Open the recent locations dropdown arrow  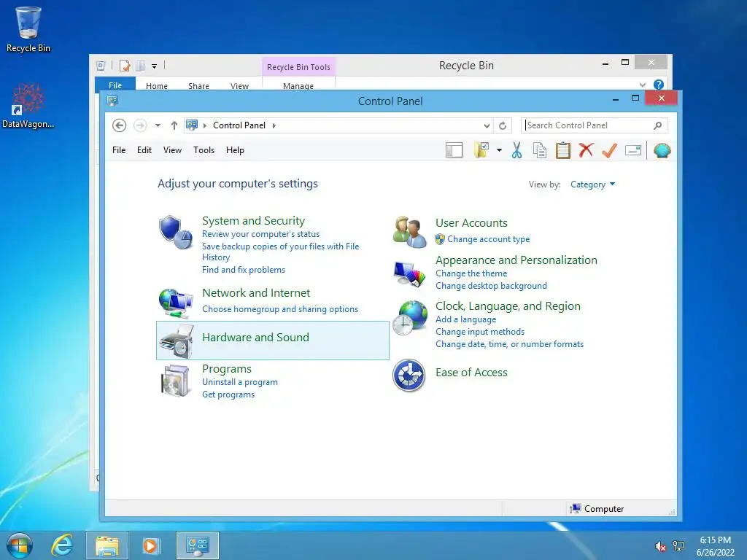(x=158, y=125)
